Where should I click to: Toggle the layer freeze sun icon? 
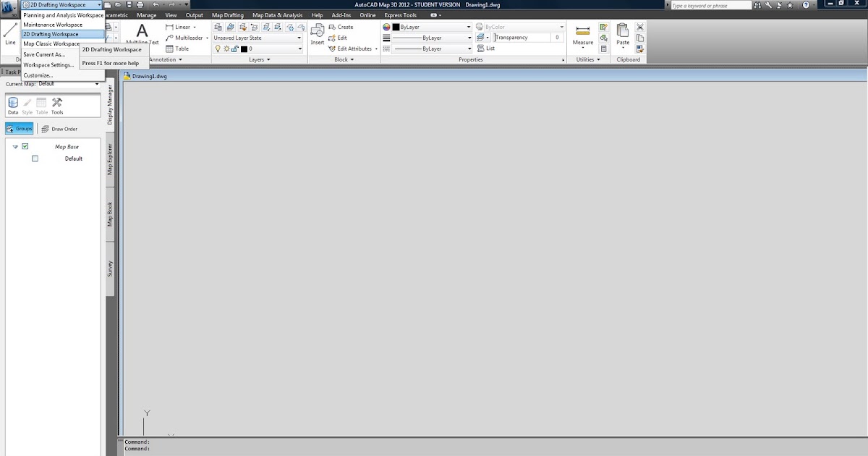click(226, 48)
